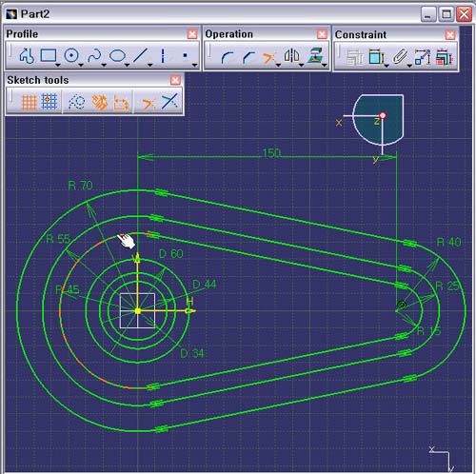
Task: Pick the Spline tool icon
Action: point(94,56)
